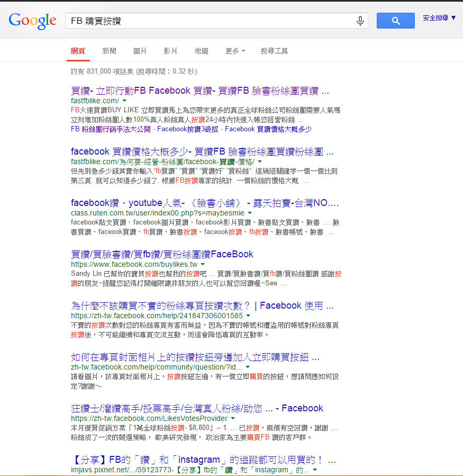This screenshot has width=463, height=476.
Task: Click the Google logo
Action: (x=32, y=21)
